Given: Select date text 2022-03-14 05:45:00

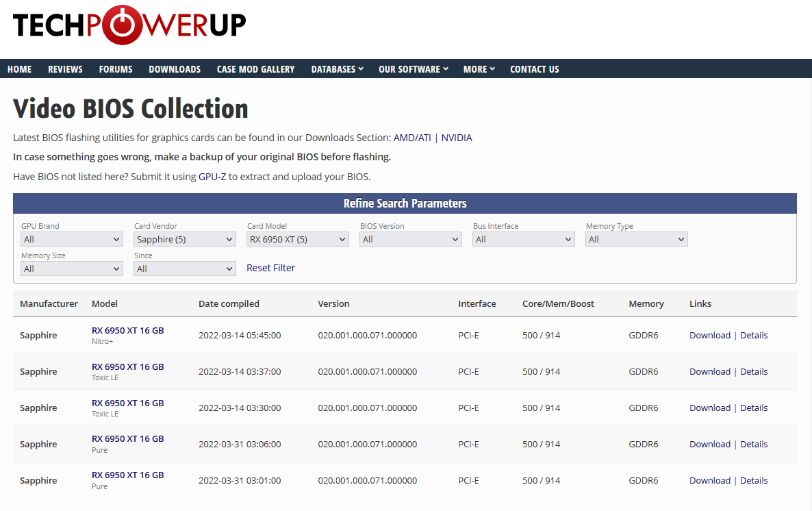Looking at the screenshot, I should (240, 336).
